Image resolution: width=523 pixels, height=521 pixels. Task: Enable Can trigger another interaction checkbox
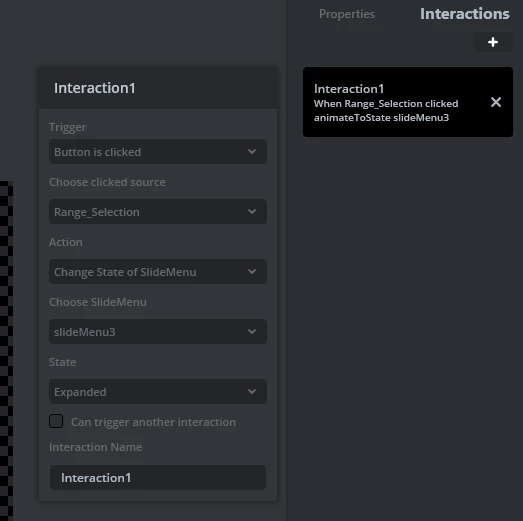(56, 421)
